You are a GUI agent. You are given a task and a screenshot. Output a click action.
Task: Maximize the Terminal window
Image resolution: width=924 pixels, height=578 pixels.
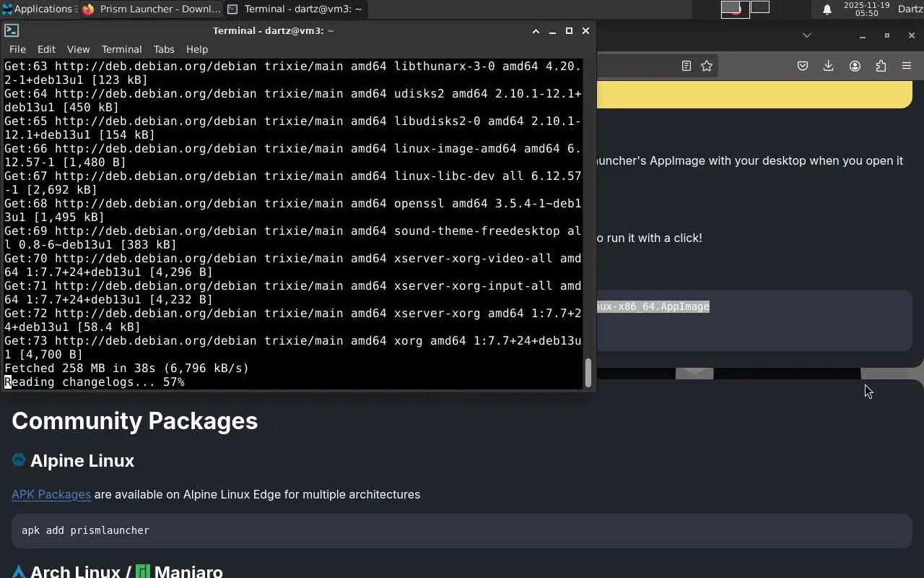pos(569,31)
